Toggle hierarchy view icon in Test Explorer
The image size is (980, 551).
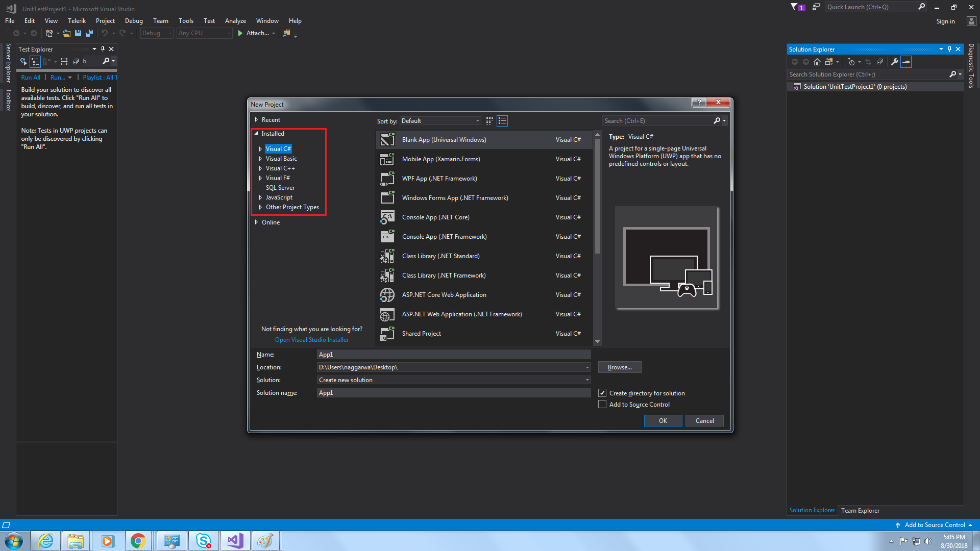(35, 62)
